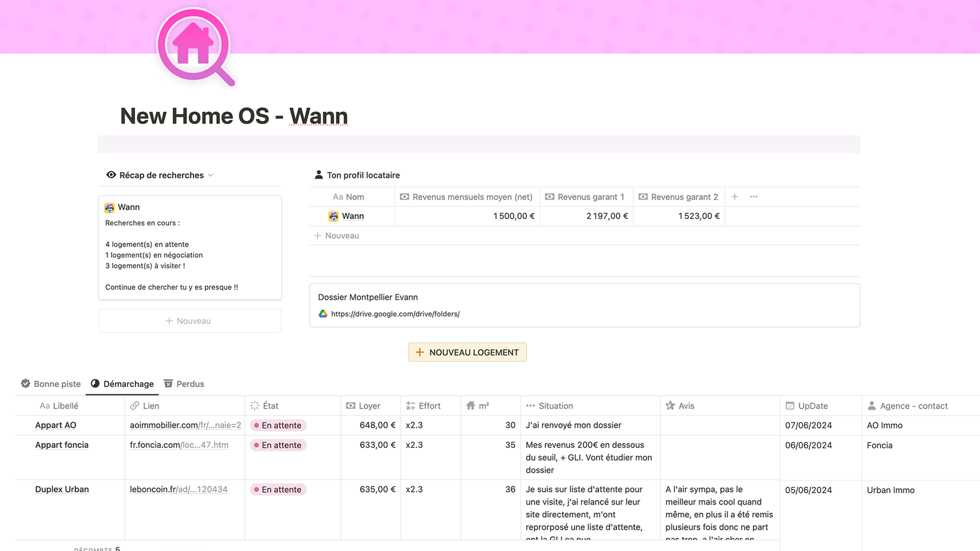Expand the Récap de recherches view dropdown

tap(211, 176)
